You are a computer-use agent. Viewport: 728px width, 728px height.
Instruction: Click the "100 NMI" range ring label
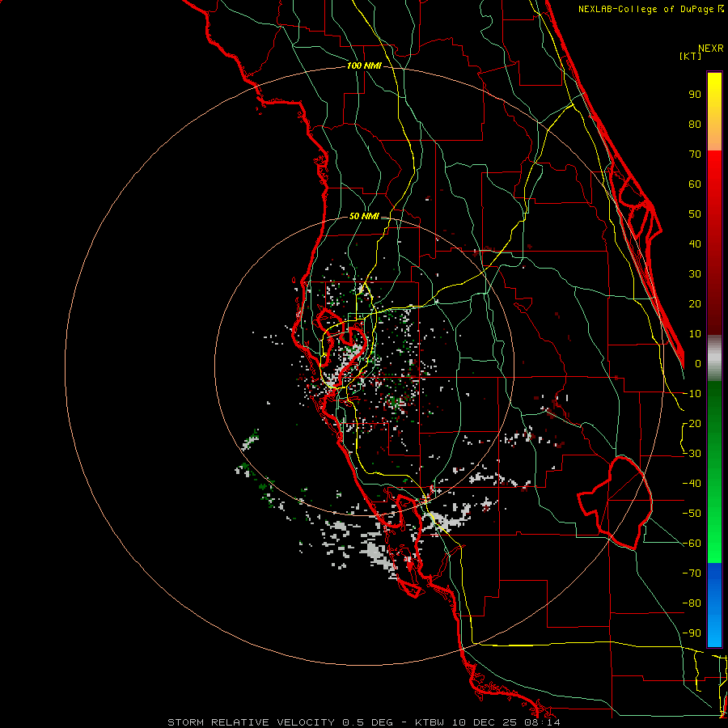364,66
